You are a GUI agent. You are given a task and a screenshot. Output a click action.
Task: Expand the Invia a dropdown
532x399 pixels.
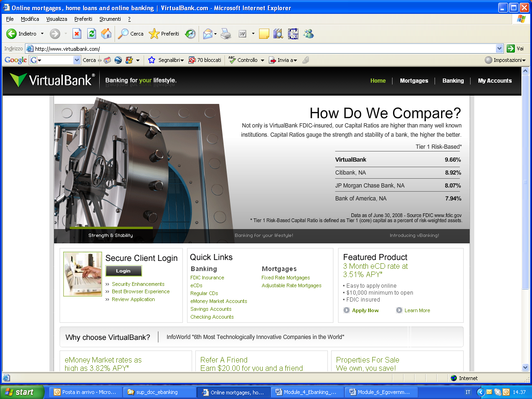[x=295, y=60]
